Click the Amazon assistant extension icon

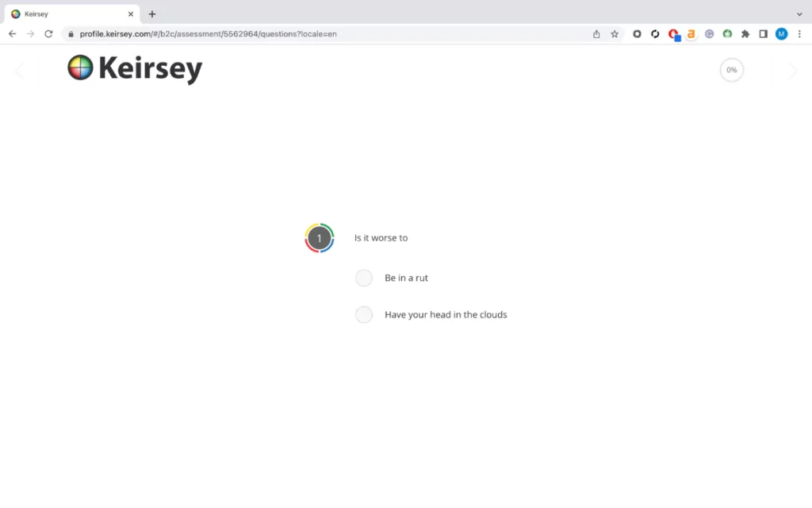(x=691, y=33)
